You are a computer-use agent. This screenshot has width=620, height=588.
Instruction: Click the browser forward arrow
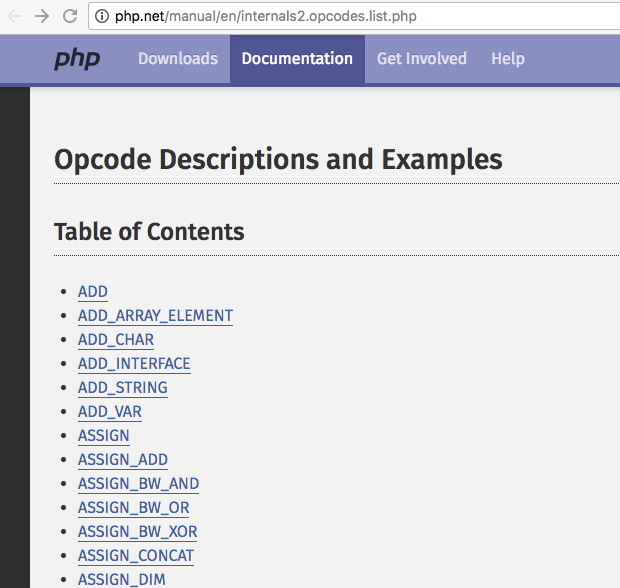tap(41, 16)
